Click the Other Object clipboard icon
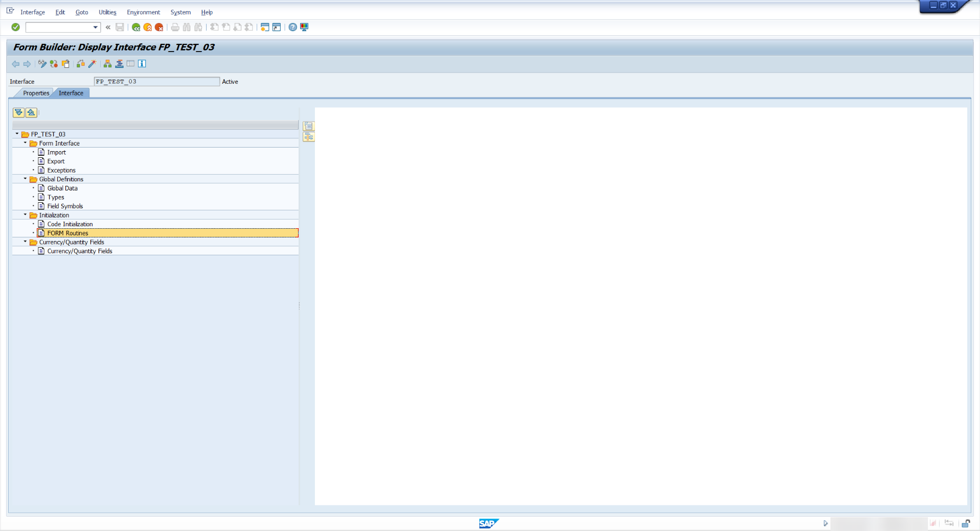This screenshot has width=980, height=531. pyautogui.click(x=65, y=64)
